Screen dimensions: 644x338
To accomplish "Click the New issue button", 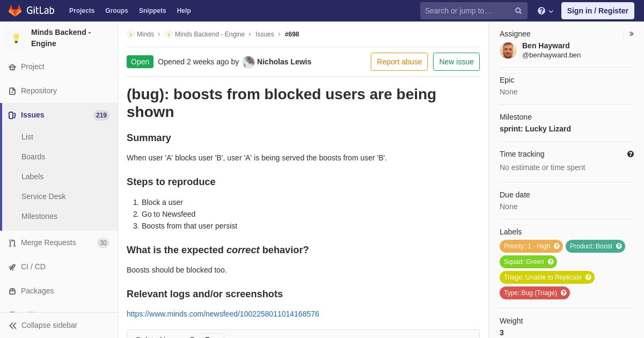I will [x=456, y=62].
